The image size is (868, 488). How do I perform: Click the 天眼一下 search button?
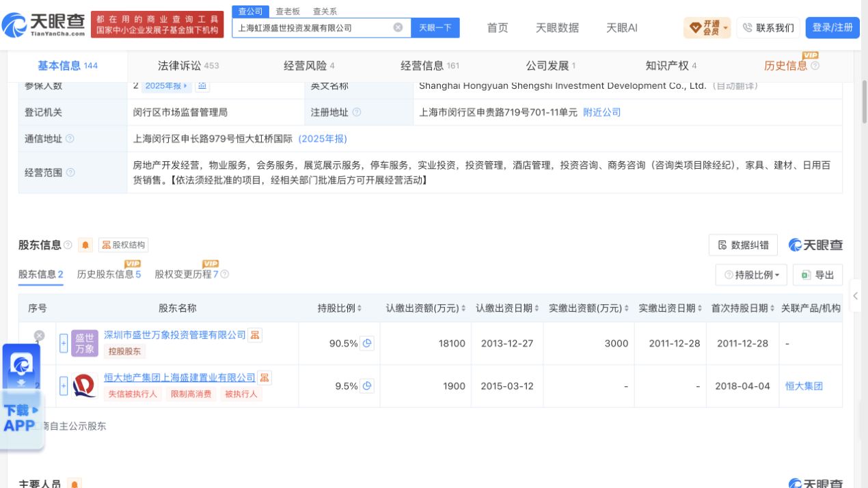tap(435, 27)
